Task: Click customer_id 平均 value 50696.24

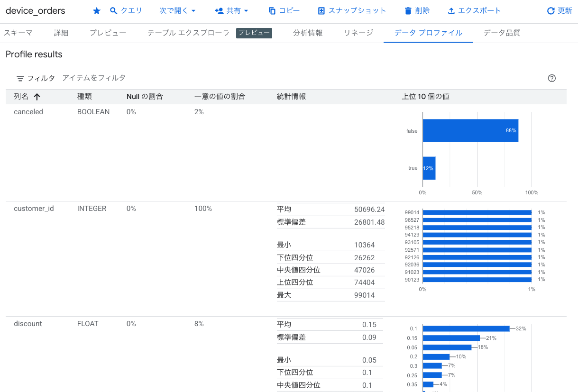Action: [x=369, y=210]
